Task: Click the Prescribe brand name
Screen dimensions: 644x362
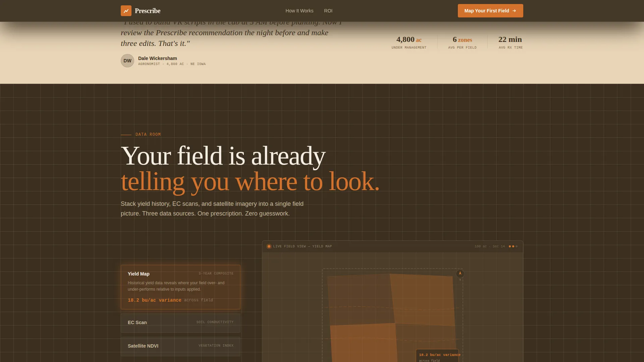Action: pyautogui.click(x=148, y=11)
